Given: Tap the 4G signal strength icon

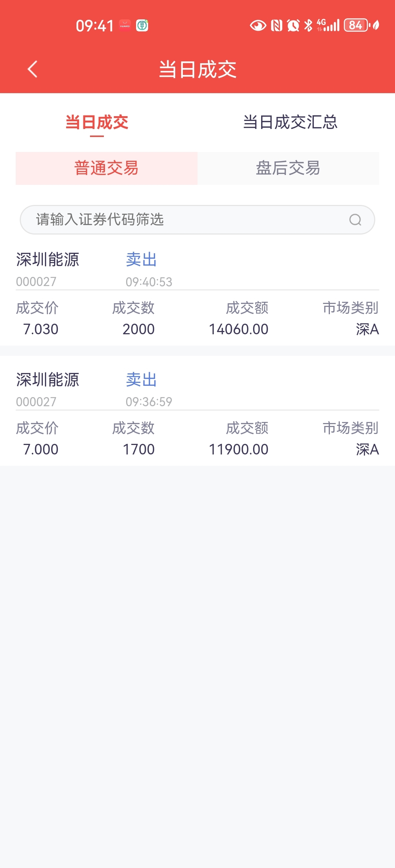Looking at the screenshot, I should pos(328,26).
